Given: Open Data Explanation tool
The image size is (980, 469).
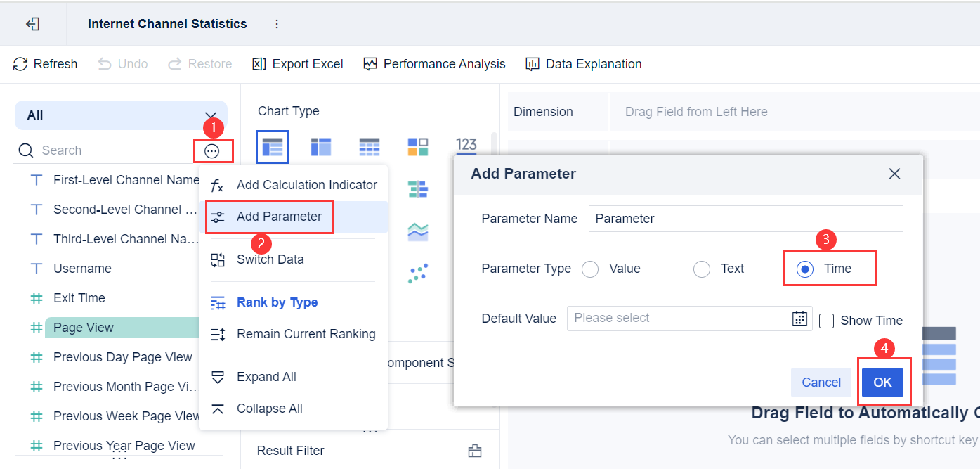Looking at the screenshot, I should click(x=583, y=64).
